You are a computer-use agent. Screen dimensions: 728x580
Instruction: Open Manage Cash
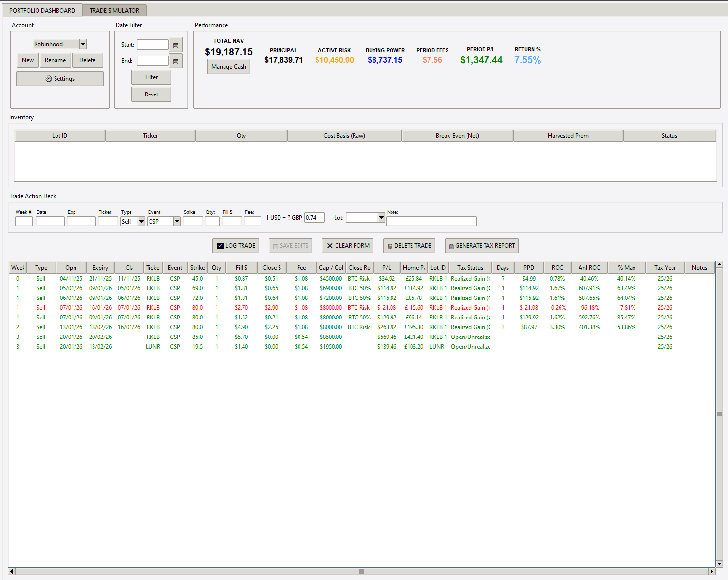point(228,66)
